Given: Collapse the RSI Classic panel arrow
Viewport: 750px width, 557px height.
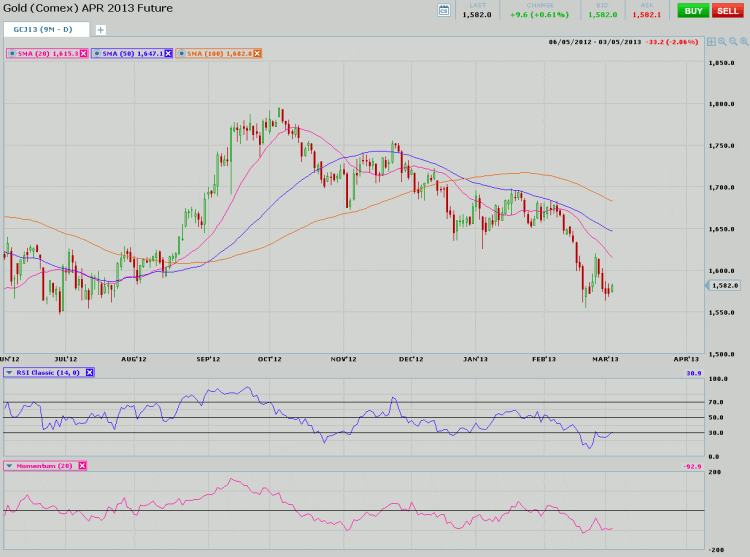Looking at the screenshot, I should coord(9,372).
